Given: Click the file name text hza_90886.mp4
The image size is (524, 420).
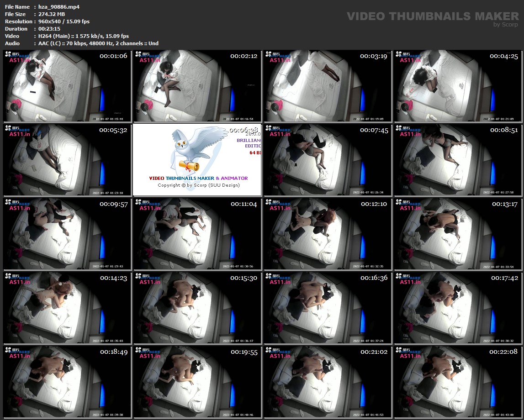Looking at the screenshot, I should 59,7.
